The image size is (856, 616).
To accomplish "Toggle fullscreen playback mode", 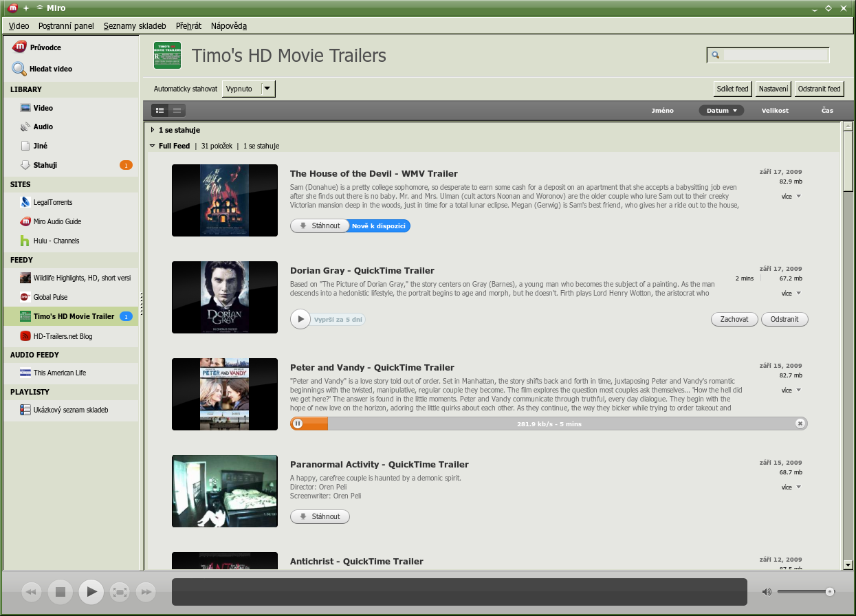I will (120, 591).
